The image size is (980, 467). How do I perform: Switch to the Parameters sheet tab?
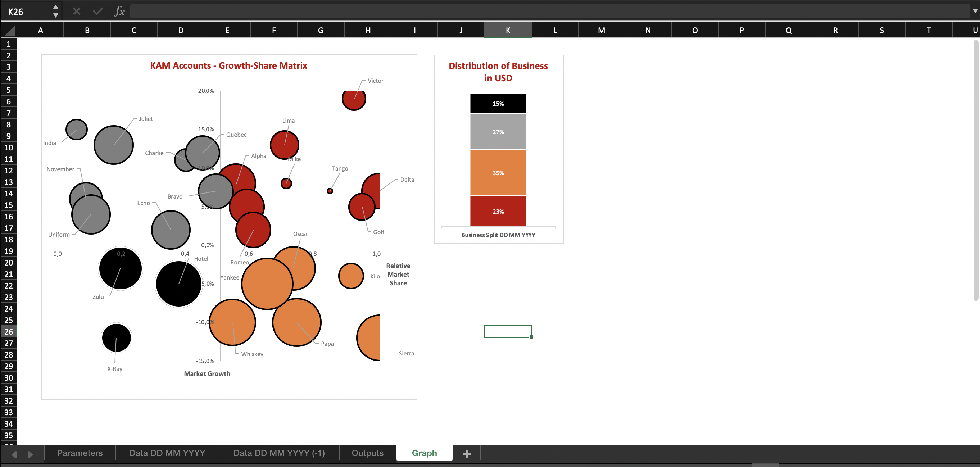[x=80, y=453]
